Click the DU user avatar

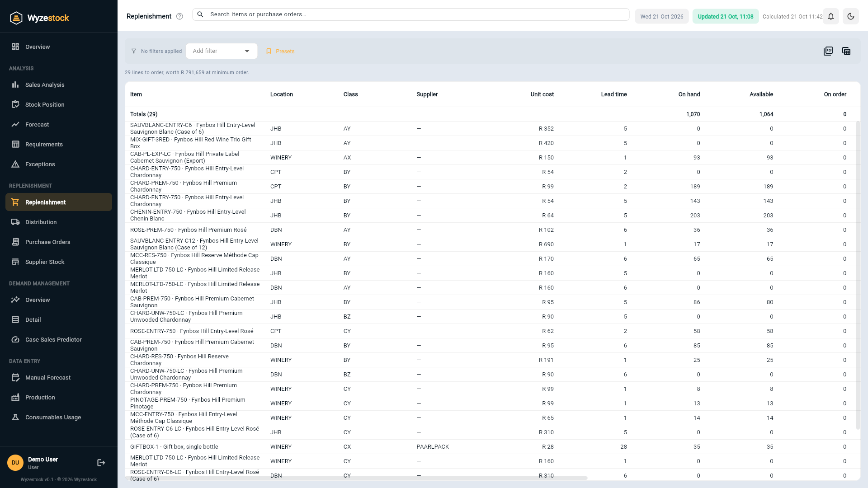(15, 463)
